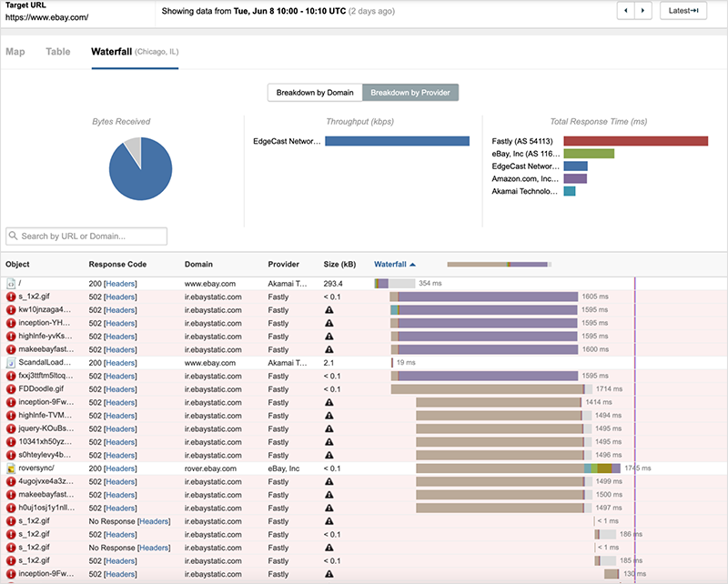Click the error icon beside FDDoodle.gif

click(11, 388)
